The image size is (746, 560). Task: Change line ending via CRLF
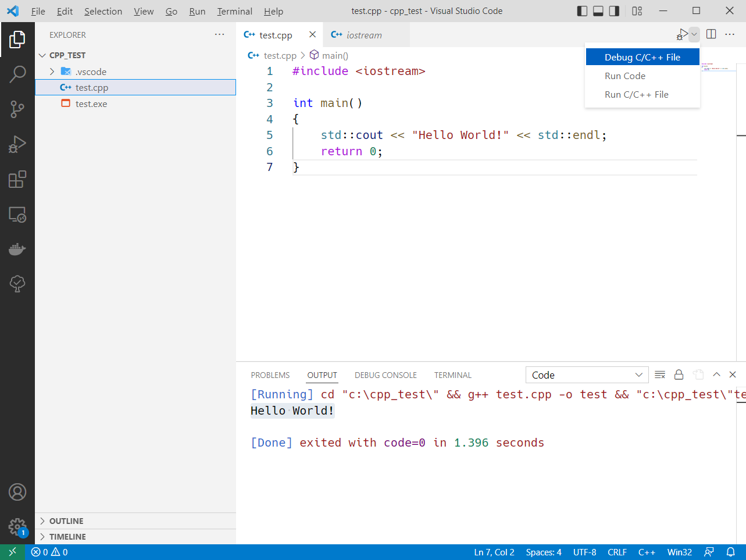pos(617,552)
